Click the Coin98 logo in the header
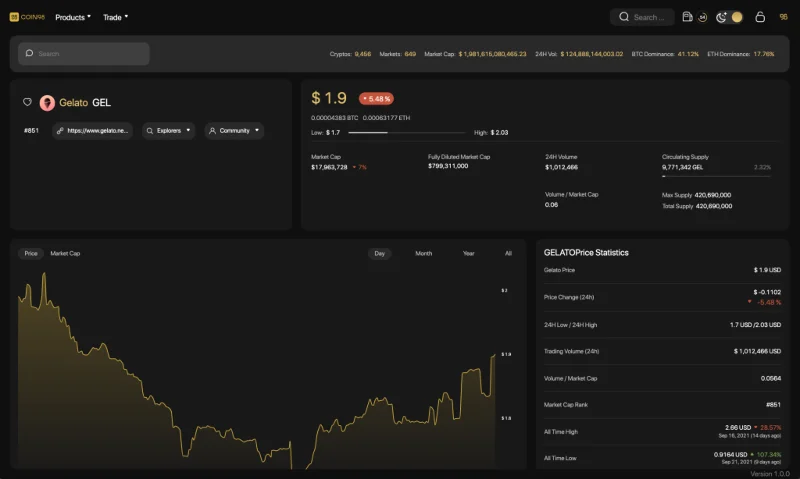800x479 pixels. [x=27, y=17]
